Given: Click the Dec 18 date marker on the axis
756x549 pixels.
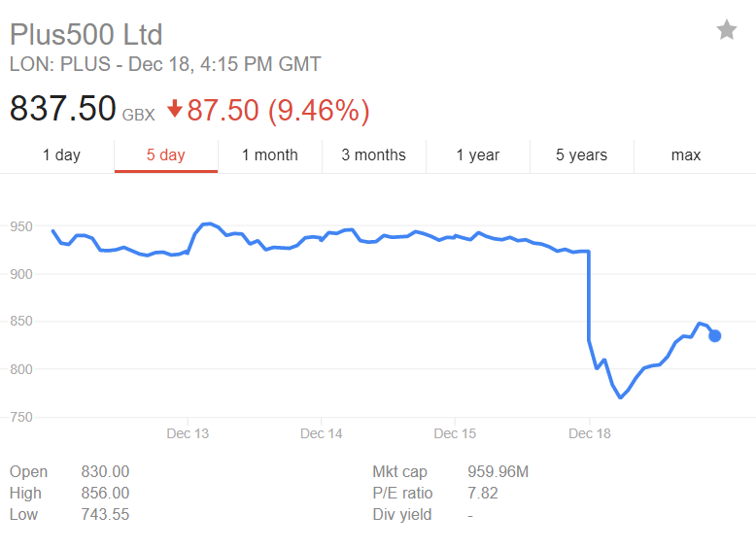Looking at the screenshot, I should pos(590,433).
